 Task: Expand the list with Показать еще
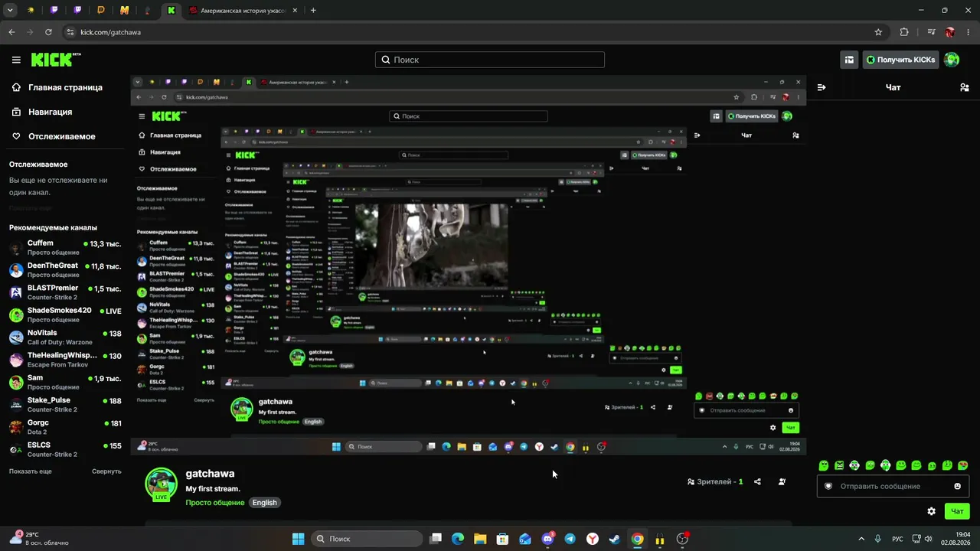click(31, 471)
